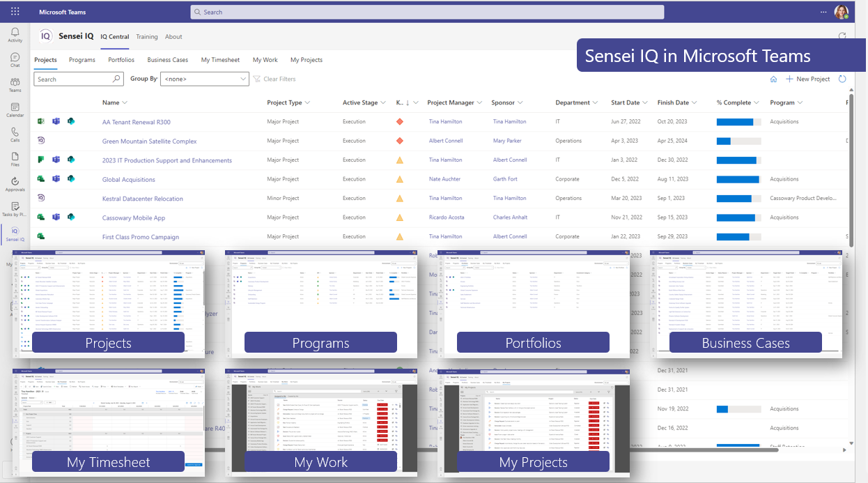Expand the Name column header menu
Viewport: 868px width, 483px height.
(x=125, y=103)
